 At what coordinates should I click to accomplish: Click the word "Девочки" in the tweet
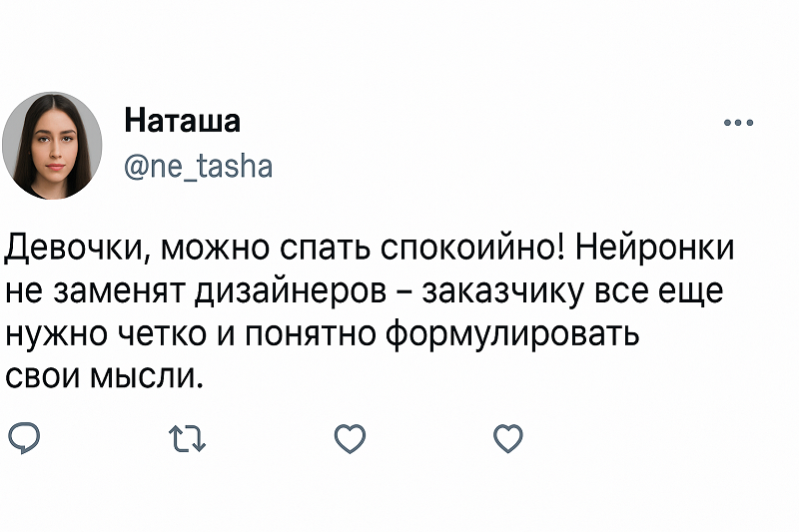point(75,248)
